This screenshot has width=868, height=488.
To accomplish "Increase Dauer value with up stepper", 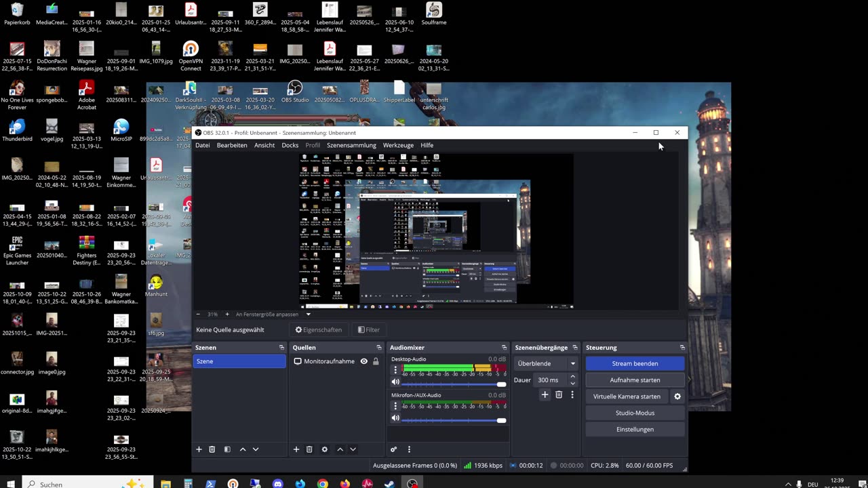I will pos(573,377).
